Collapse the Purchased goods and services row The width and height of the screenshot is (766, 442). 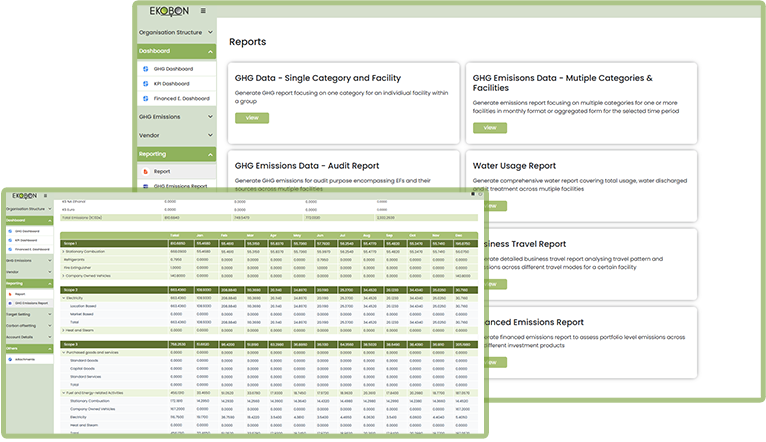(64, 351)
